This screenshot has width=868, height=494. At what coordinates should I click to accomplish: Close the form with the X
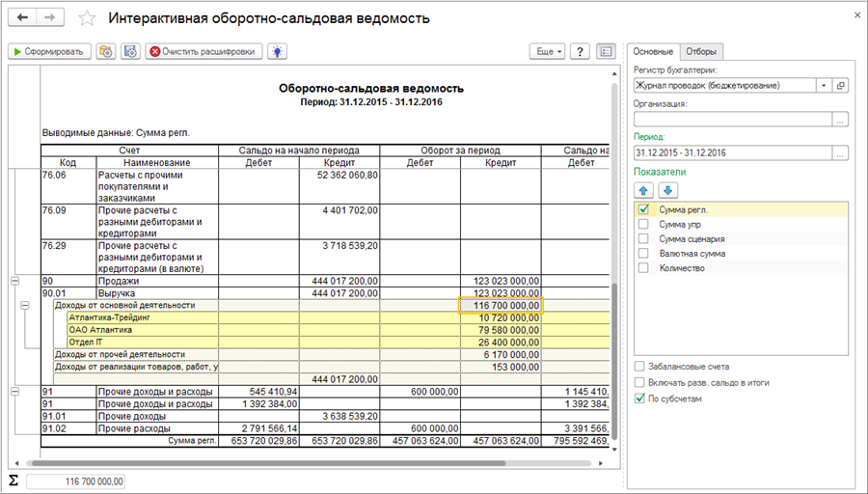(x=857, y=15)
